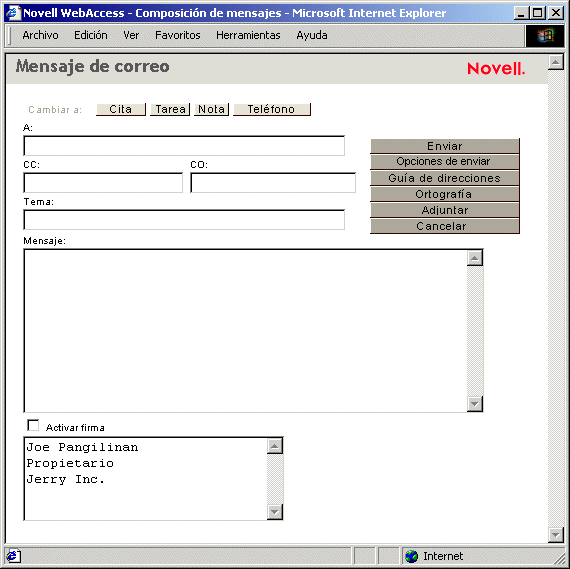The width and height of the screenshot is (570, 569).
Task: Focus the A: recipient field
Action: [184, 146]
